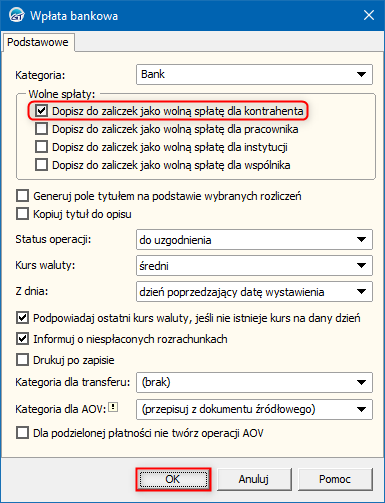Tick wolną spłatę dla wspólnika checkbox
This screenshot has height=503, width=385.
[41, 165]
